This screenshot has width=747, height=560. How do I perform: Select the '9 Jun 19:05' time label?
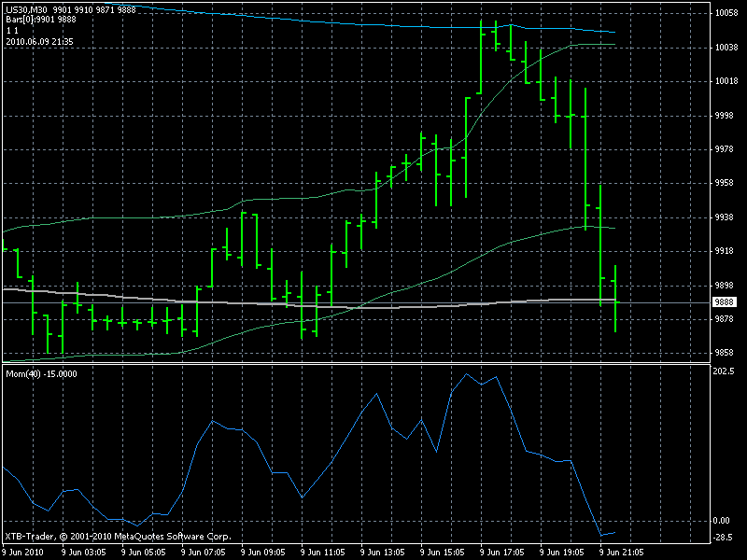(562, 553)
